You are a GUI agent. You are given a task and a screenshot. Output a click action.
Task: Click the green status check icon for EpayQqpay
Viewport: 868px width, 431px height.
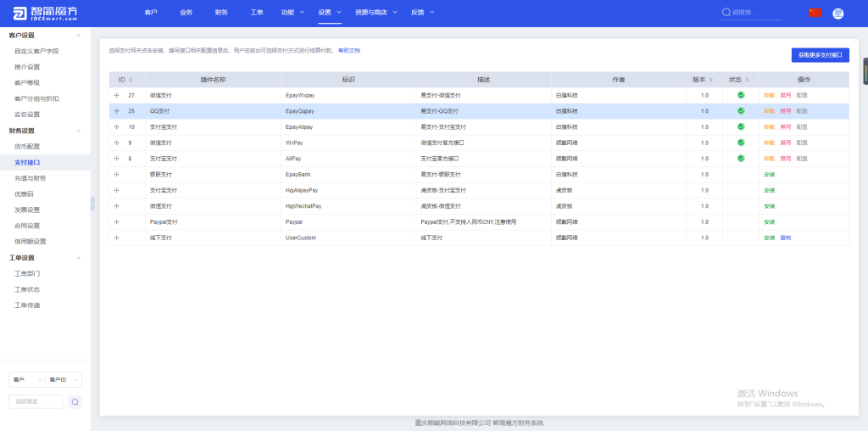click(x=741, y=111)
